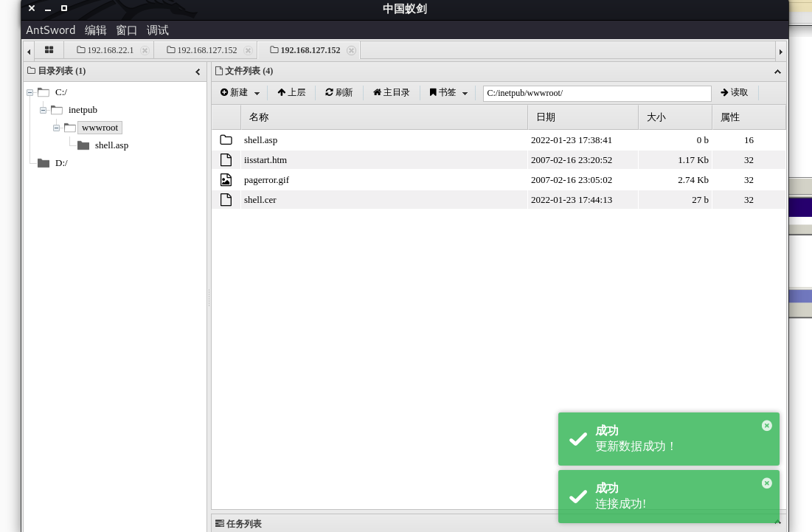
Task: Sort by the 大小 column header
Action: point(676,117)
